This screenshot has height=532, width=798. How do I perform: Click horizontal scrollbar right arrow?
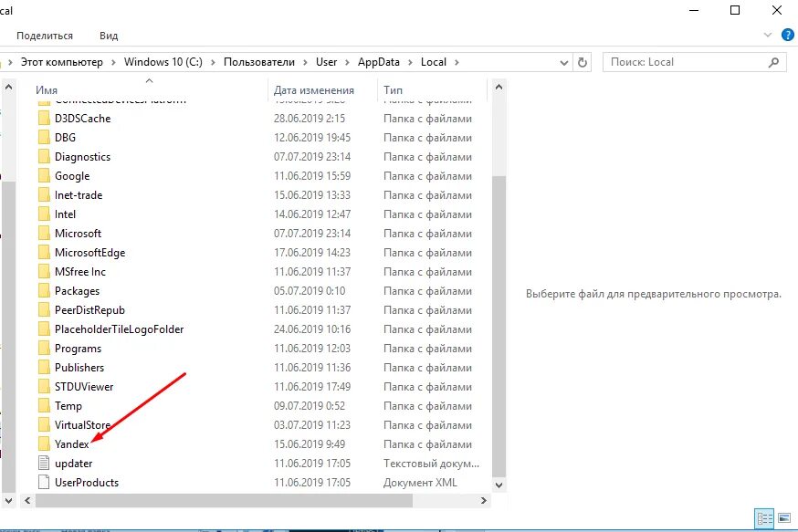(x=484, y=501)
